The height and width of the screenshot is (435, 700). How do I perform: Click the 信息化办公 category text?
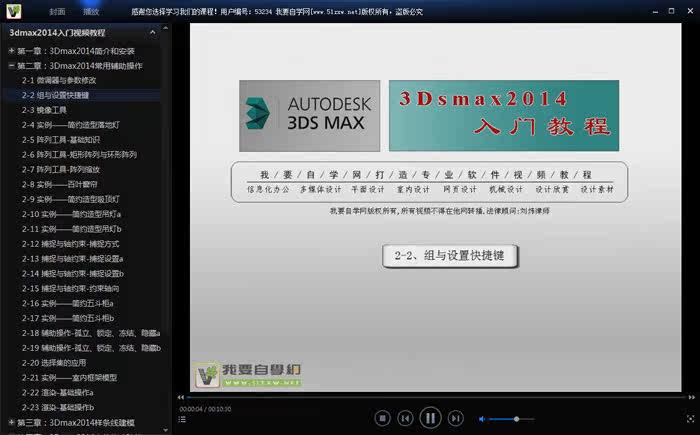tap(268, 189)
